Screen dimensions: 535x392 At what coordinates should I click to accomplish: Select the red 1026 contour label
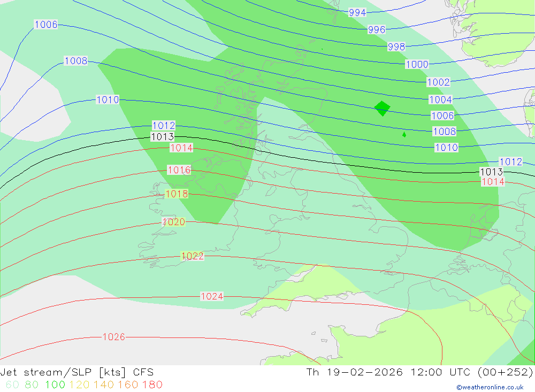114,337
